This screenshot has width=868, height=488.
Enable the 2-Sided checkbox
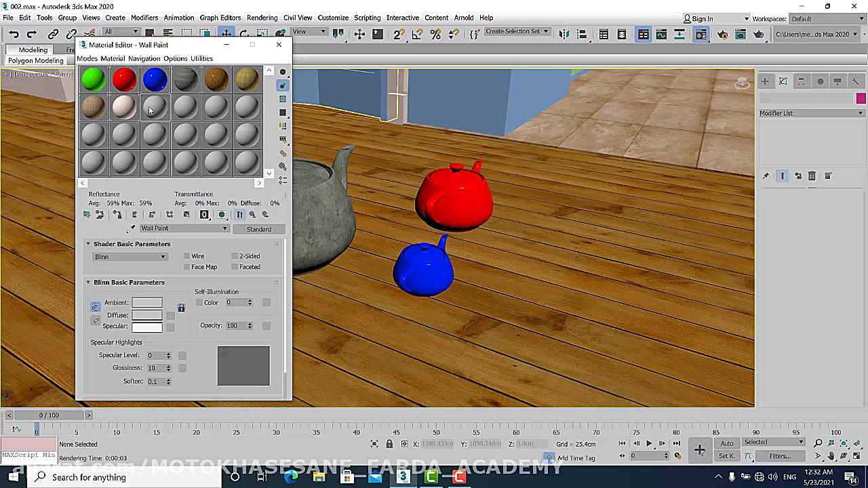[x=235, y=256]
